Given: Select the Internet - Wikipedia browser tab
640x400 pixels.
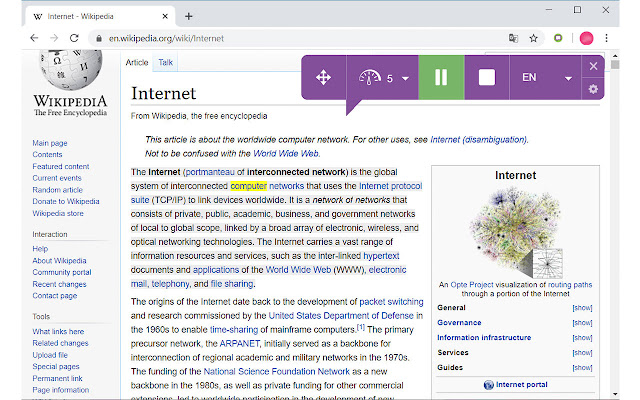Looking at the screenshot, I should [100, 16].
